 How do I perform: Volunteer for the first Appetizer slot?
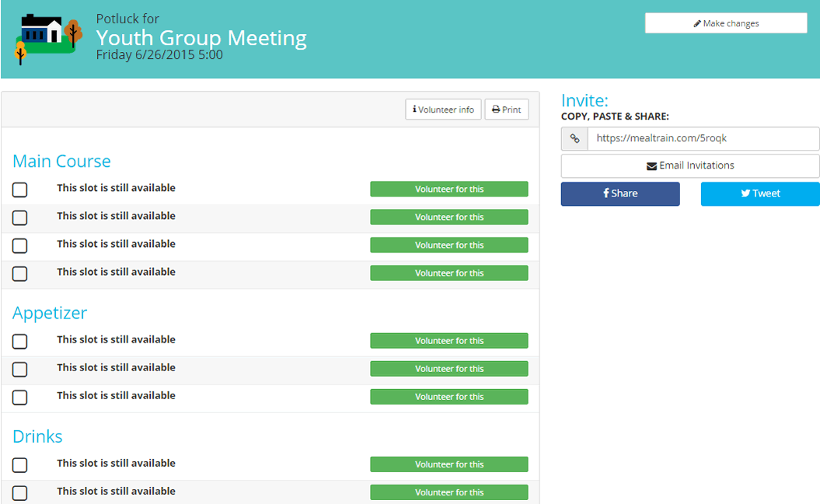(x=448, y=340)
